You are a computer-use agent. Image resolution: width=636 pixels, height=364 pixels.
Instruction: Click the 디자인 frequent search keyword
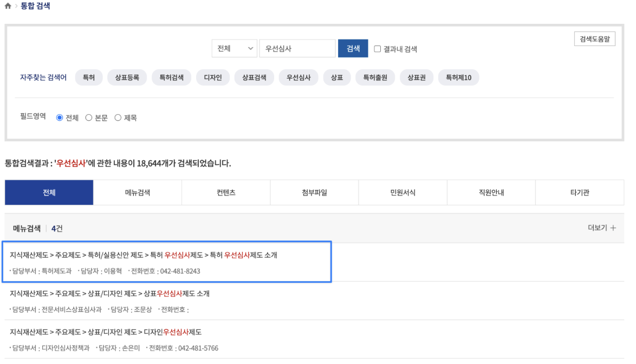pos(213,77)
